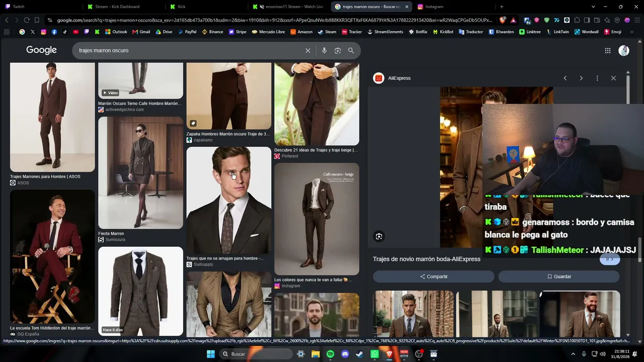
Task: Expand hidden system tray icons
Action: (x=573, y=354)
